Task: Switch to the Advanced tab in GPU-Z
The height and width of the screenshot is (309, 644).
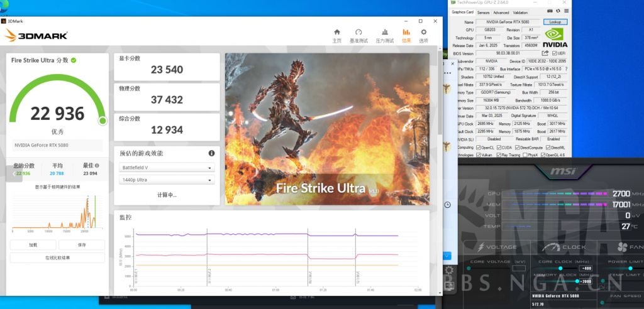Action: (x=501, y=12)
